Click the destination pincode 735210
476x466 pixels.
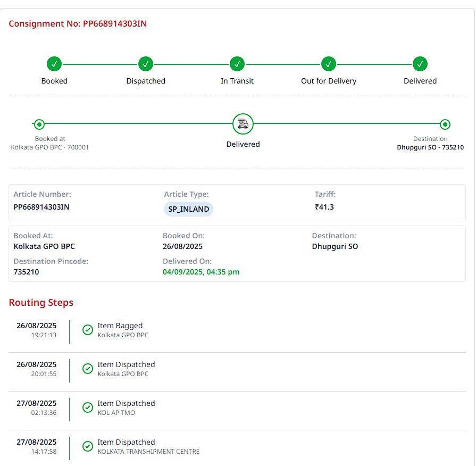point(26,272)
